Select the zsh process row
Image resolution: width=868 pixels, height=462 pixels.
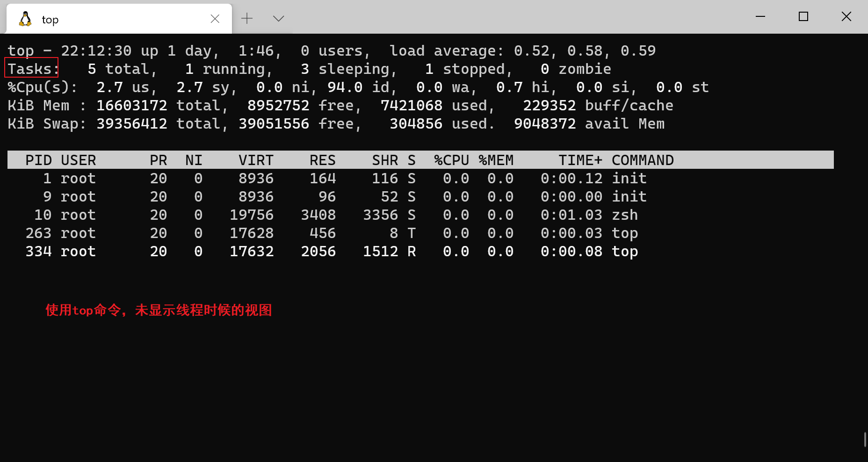click(x=327, y=215)
